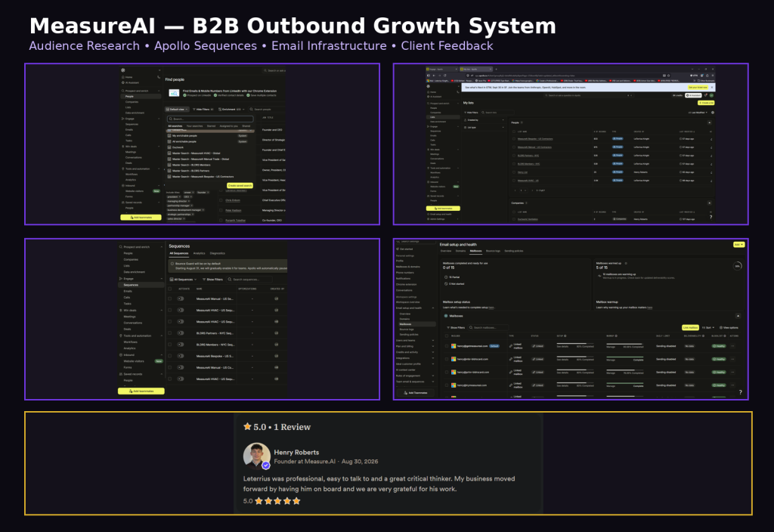Remove the 'founder' title chip in Find people filters
The image size is (774, 532).
207,193
